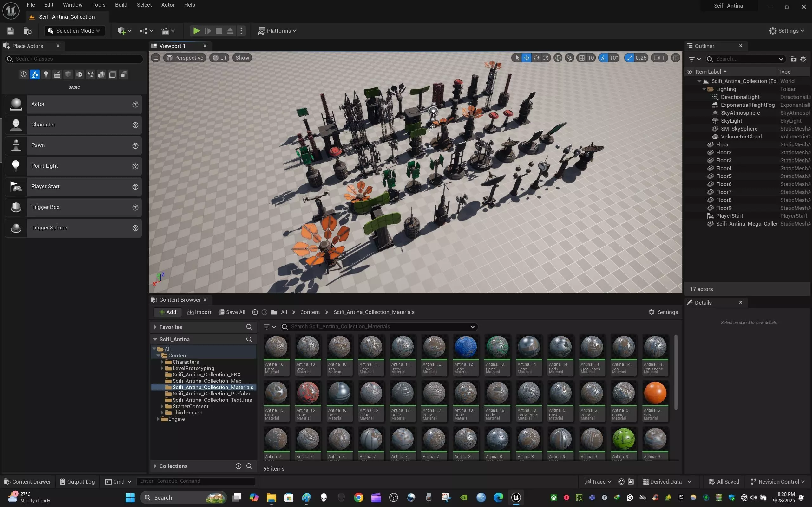The height and width of the screenshot is (507, 812).
Task: Open the Build menu
Action: pos(121,5)
